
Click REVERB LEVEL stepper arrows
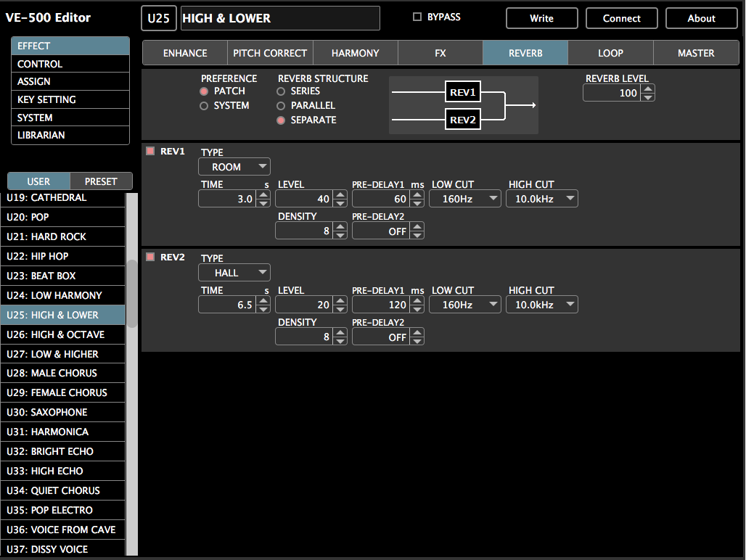(x=647, y=93)
